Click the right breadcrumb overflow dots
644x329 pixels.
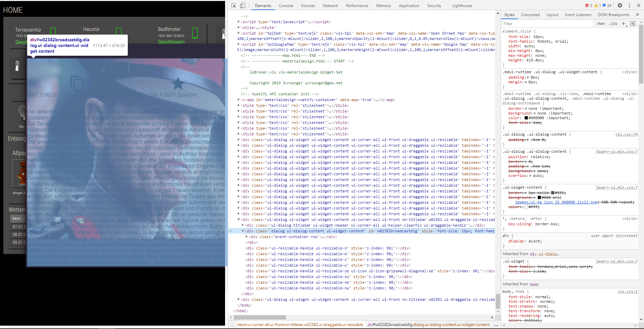496,325
